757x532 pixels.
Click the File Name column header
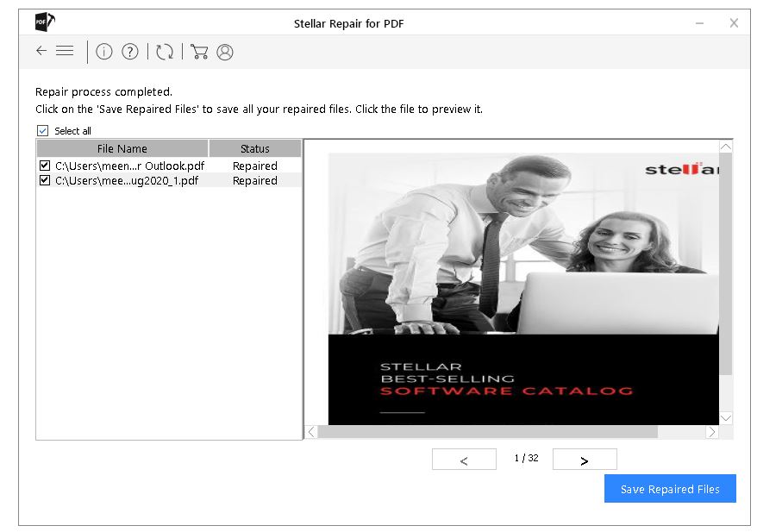pos(122,148)
